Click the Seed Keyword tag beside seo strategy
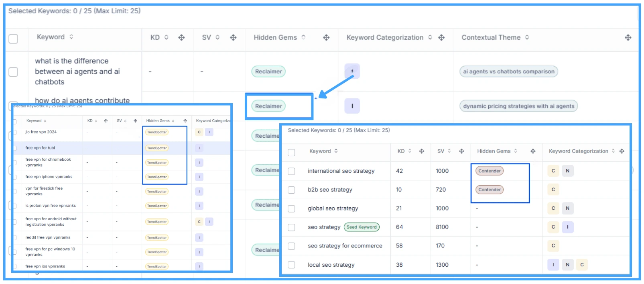 362,227
